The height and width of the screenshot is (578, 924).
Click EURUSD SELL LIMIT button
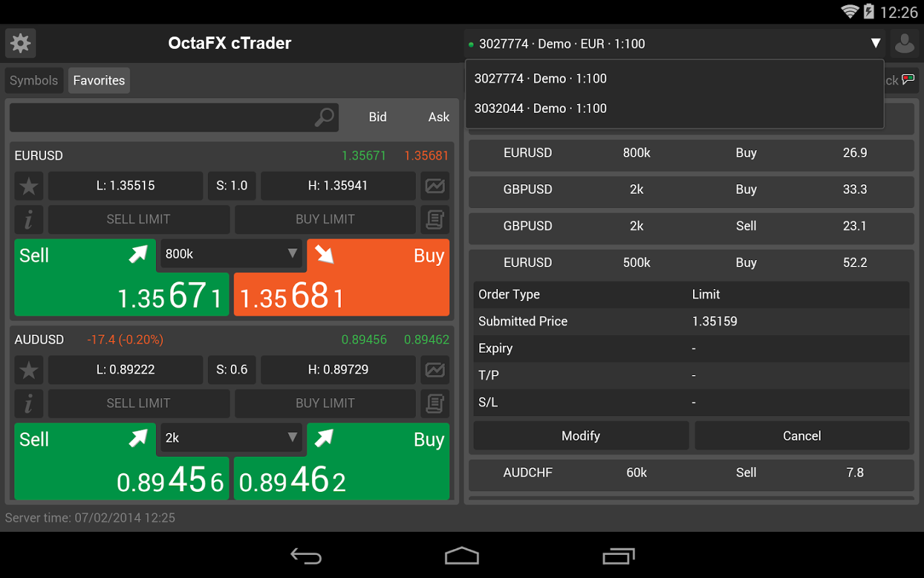(139, 220)
